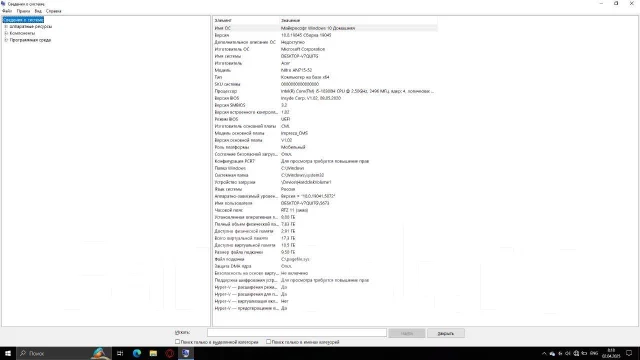Click the OneDrive cloud tray icon
Image resolution: width=640 pixels, height=360 pixels.
[x=552, y=353]
